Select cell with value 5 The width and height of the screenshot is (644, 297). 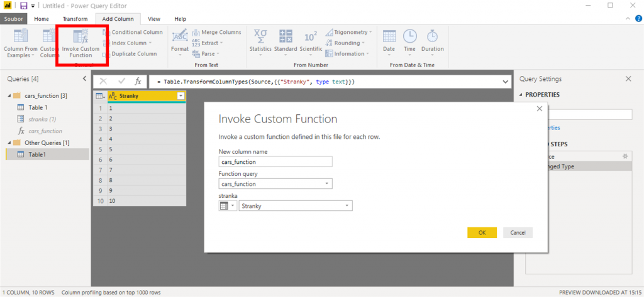tap(146, 149)
